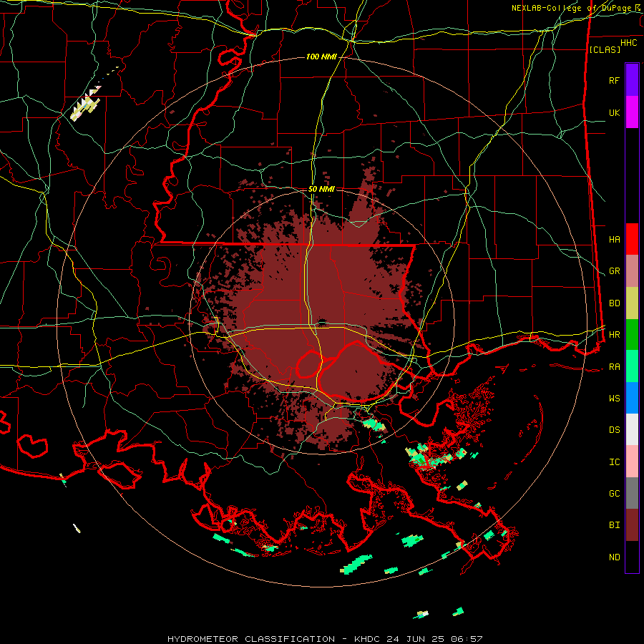Click the [CLAS] units label
The image size is (644, 644).
click(x=605, y=49)
